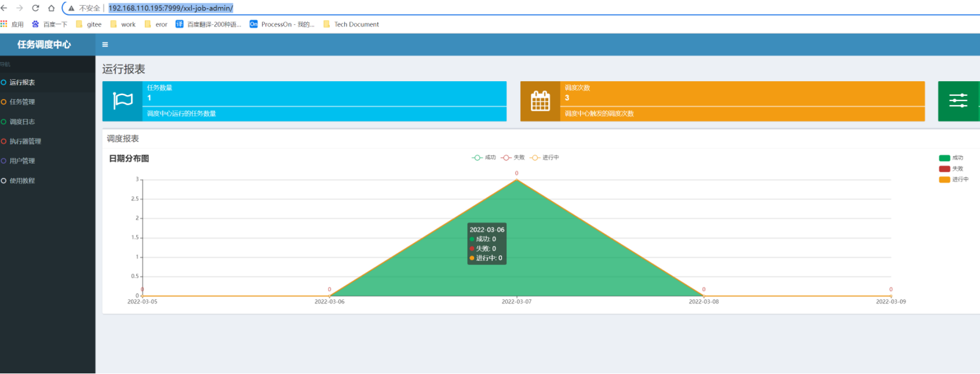
Task: Click the 任务数量 value 1
Action: click(149, 98)
